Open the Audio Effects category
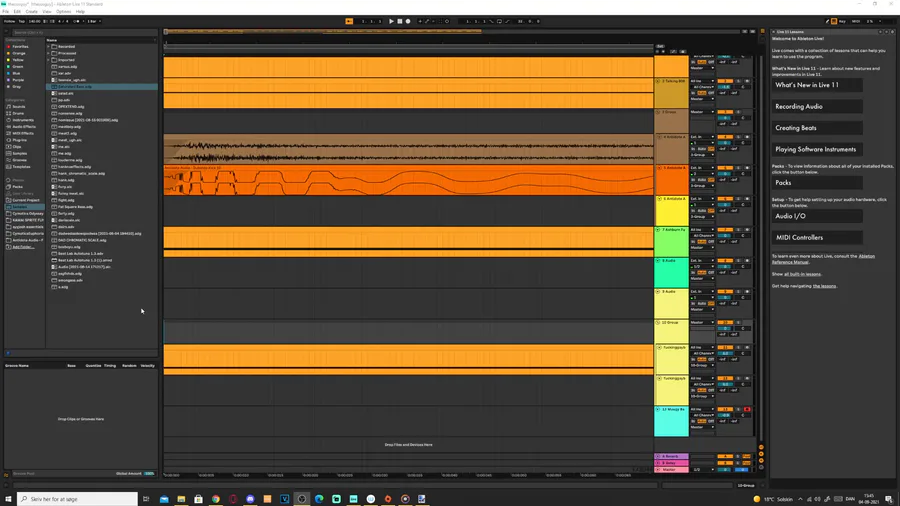The height and width of the screenshot is (506, 900). pyautogui.click(x=24, y=127)
